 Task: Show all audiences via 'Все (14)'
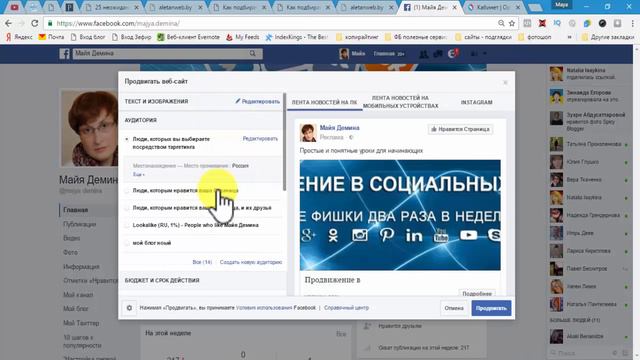(x=202, y=262)
